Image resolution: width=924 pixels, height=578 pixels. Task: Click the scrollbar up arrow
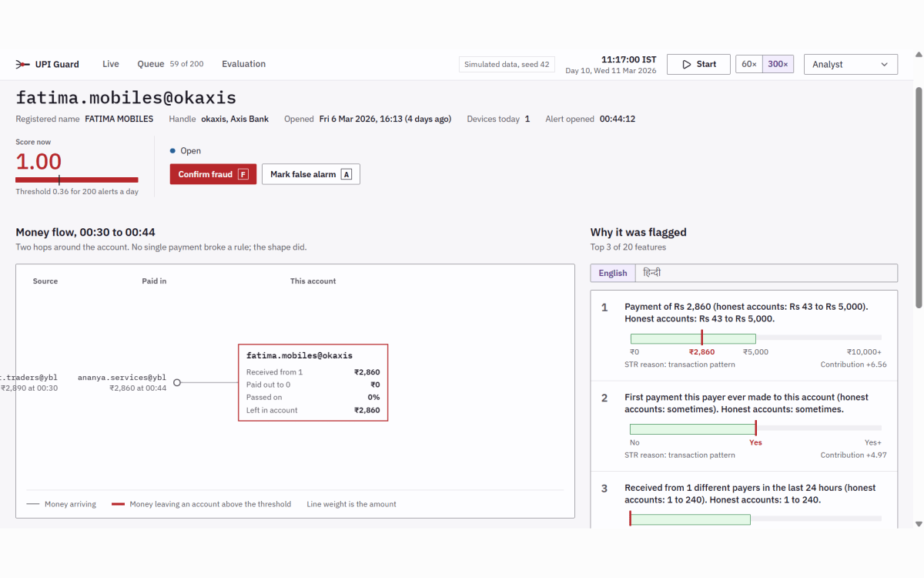click(x=917, y=55)
